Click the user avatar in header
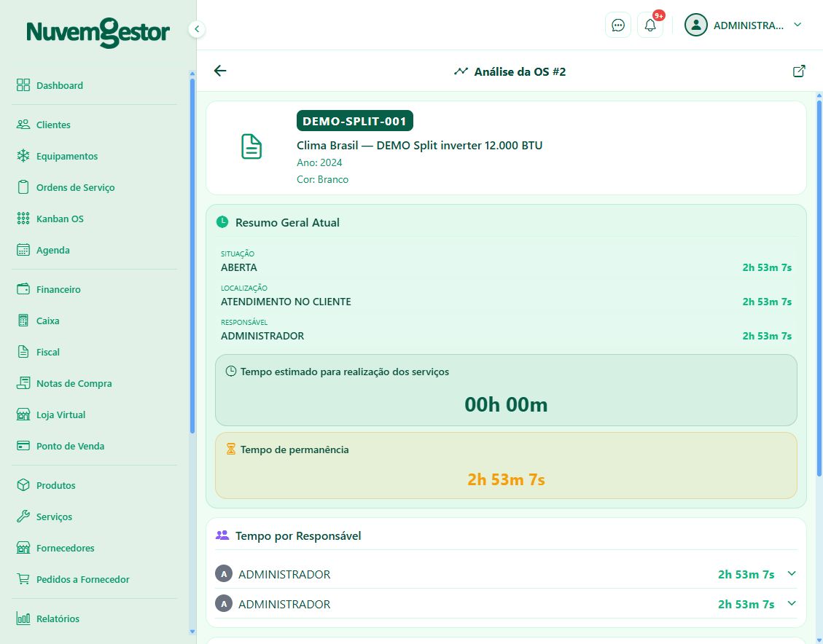 point(696,25)
